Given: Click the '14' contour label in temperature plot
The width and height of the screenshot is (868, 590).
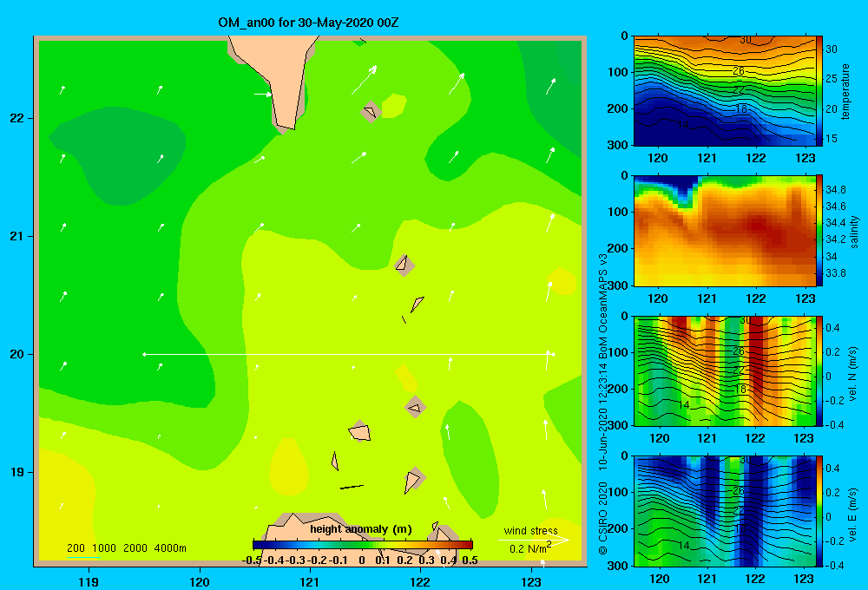Looking at the screenshot, I should tap(683, 125).
